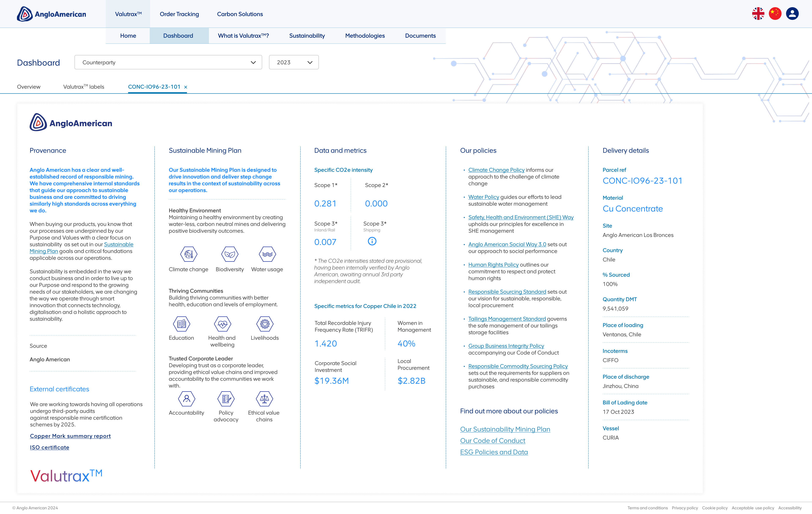Click the Climate change hexagon icon

tap(188, 254)
